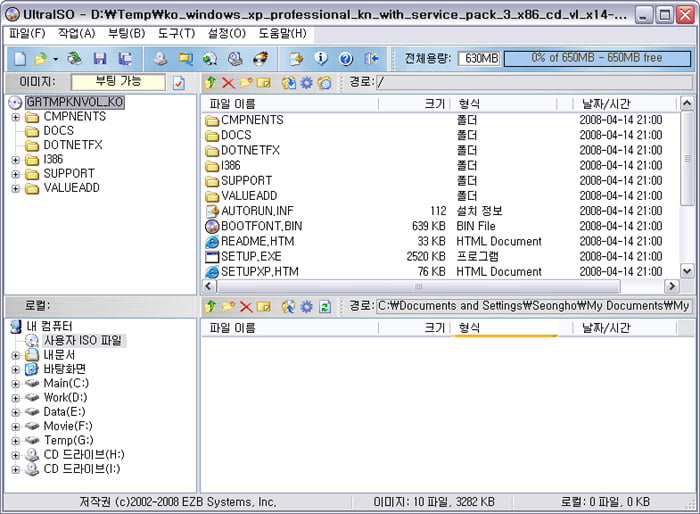Click the New image toolbar icon

[20, 59]
